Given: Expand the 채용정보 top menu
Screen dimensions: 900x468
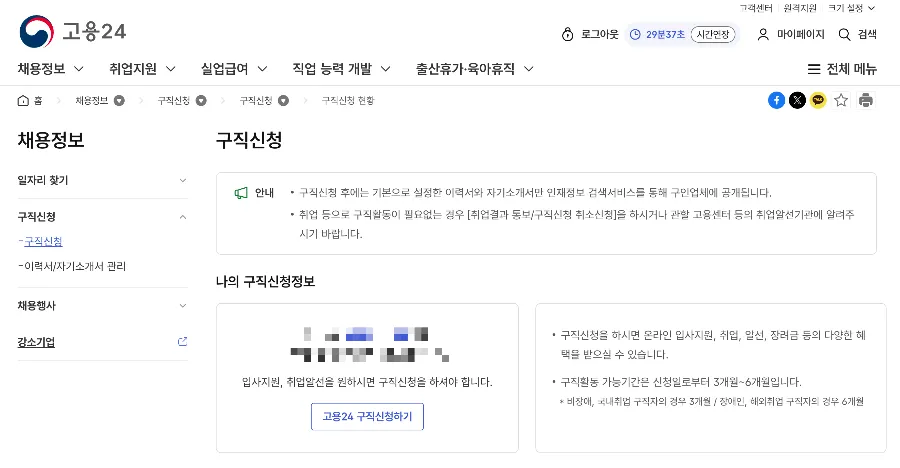Looking at the screenshot, I should pos(50,69).
